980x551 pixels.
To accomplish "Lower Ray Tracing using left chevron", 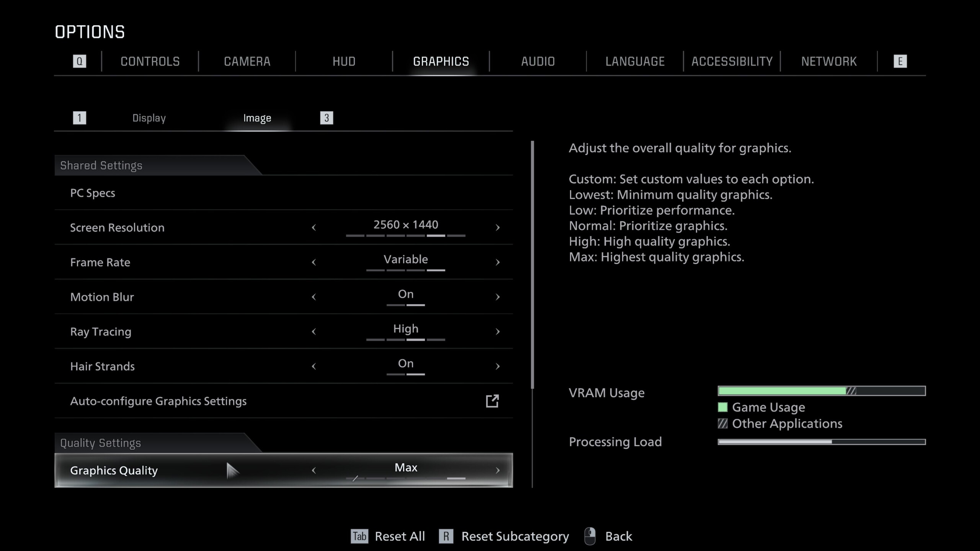I will [314, 331].
